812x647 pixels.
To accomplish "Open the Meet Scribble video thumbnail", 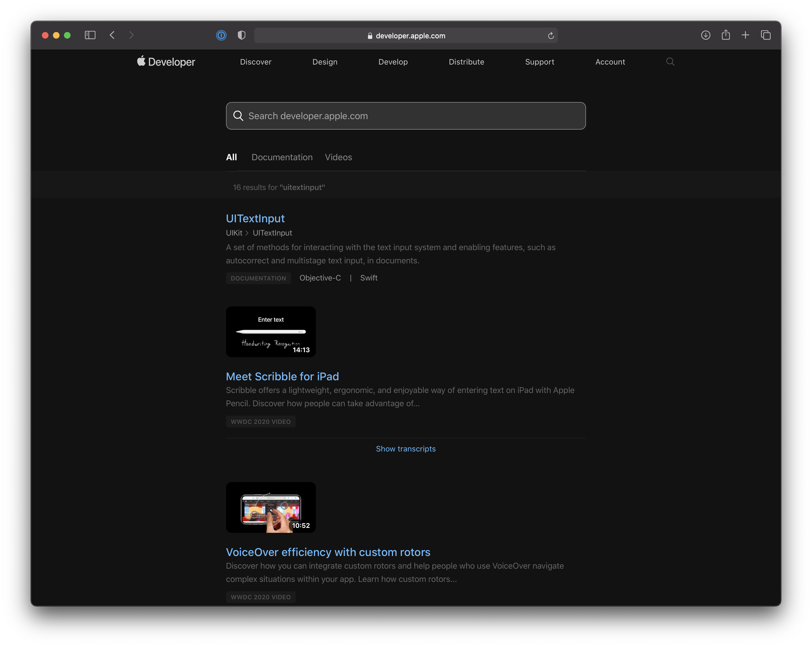I will tap(271, 331).
